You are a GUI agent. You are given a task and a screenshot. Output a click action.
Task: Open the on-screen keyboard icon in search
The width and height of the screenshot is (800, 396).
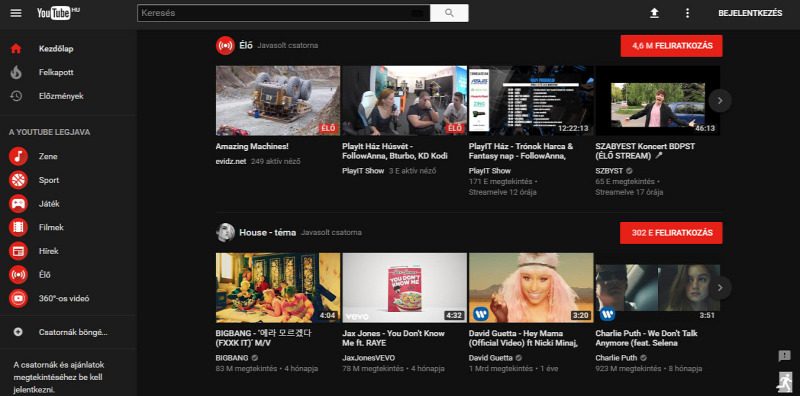click(417, 13)
